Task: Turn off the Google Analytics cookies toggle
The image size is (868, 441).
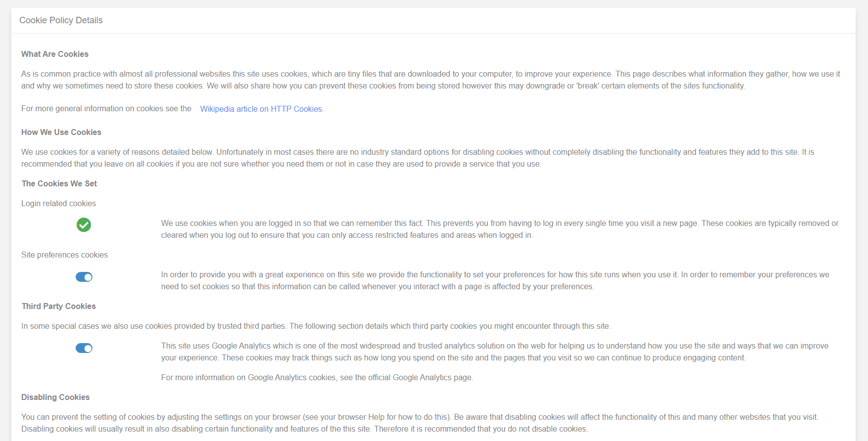Action: click(84, 348)
